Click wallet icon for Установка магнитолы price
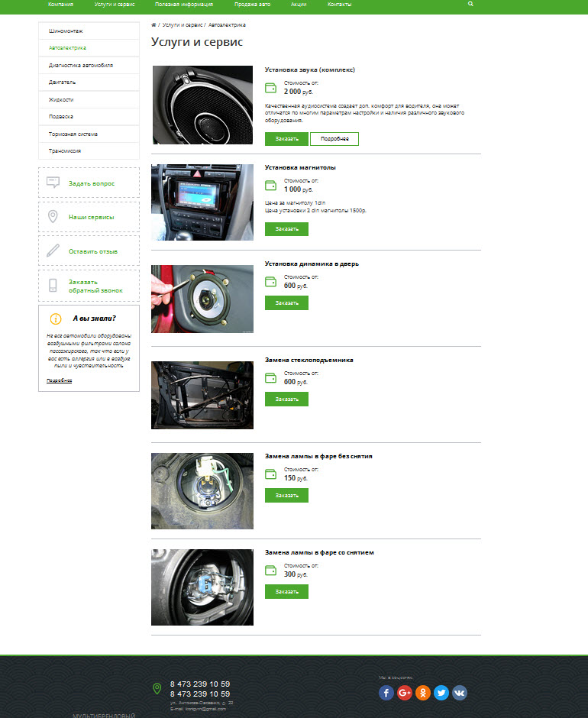The height and width of the screenshot is (718, 588). (270, 186)
